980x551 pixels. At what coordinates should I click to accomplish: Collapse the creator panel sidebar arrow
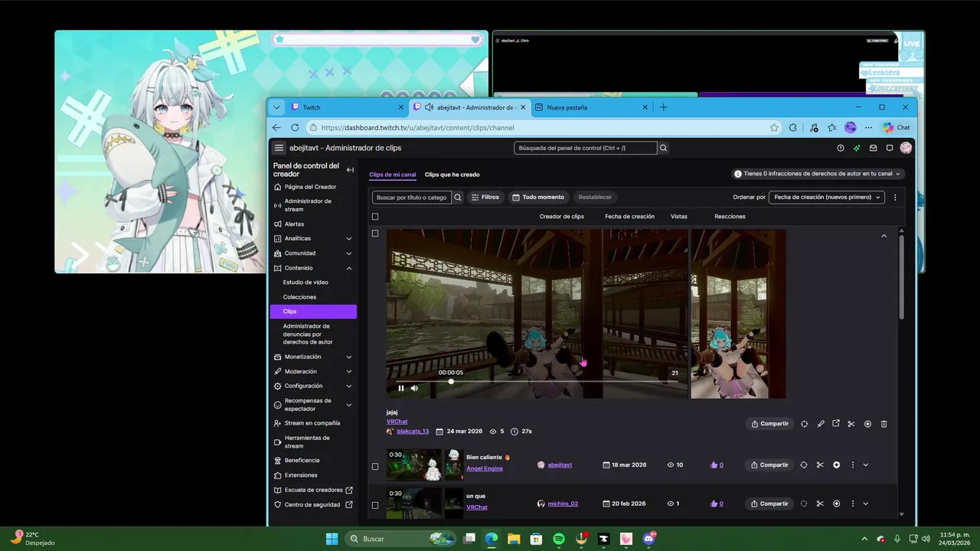tap(350, 170)
